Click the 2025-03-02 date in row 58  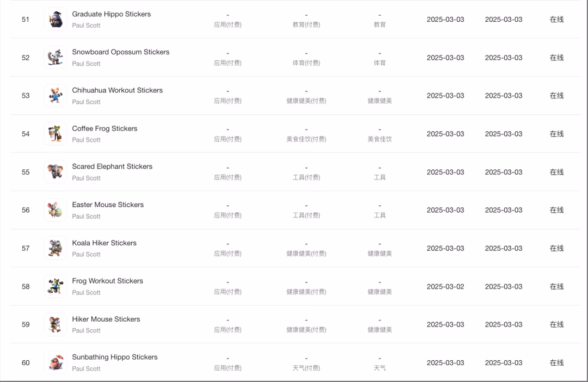click(445, 286)
